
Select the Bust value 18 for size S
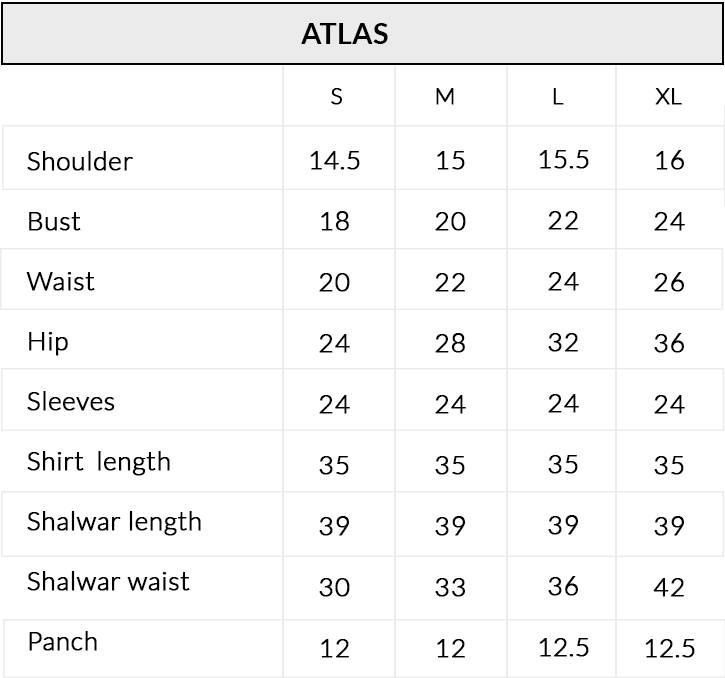[x=335, y=222]
